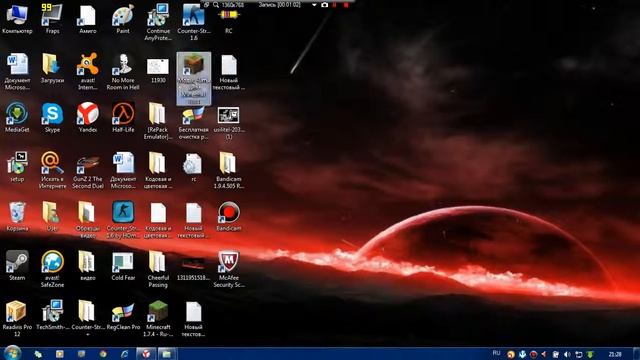Open the Windows Start menu
The image size is (640, 360).
(12, 353)
